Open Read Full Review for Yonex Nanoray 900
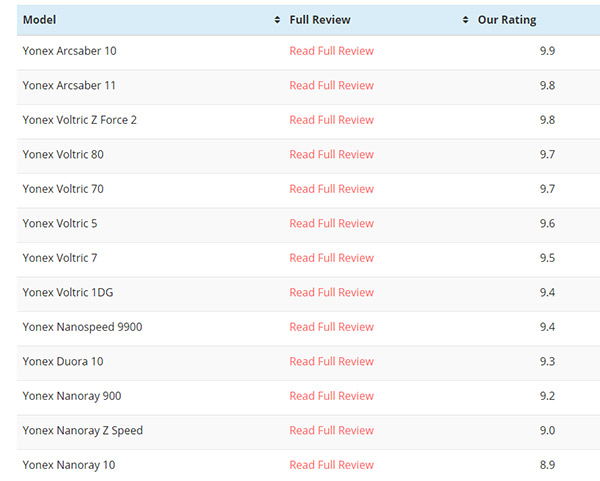Screen dimensions: 600x481 [x=331, y=396]
